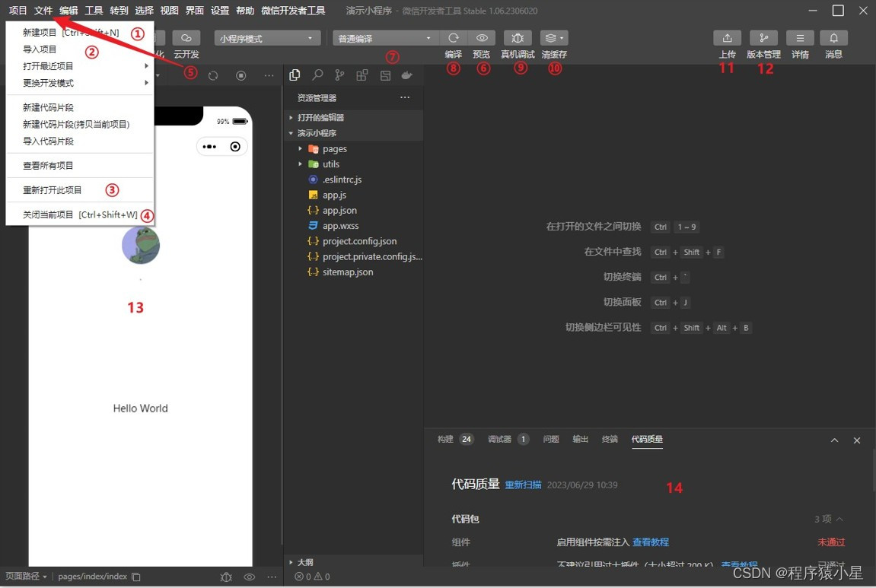Switch to the Build tab

pyautogui.click(x=455, y=440)
